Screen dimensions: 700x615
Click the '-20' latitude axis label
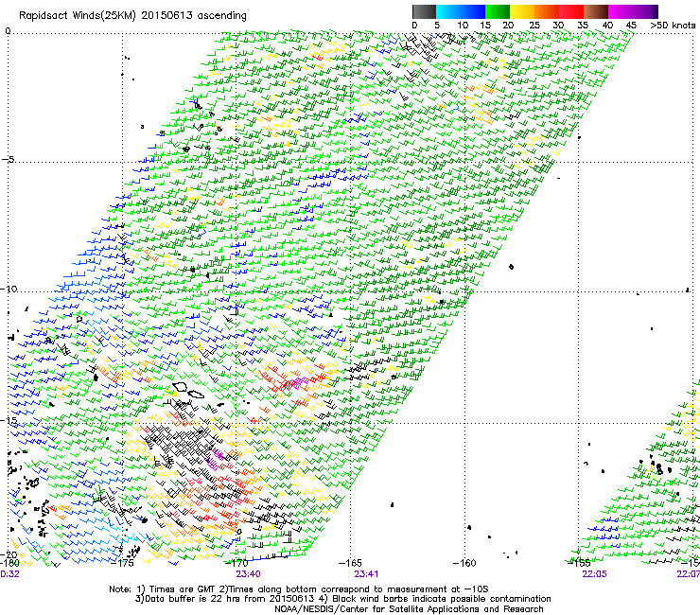(9, 555)
